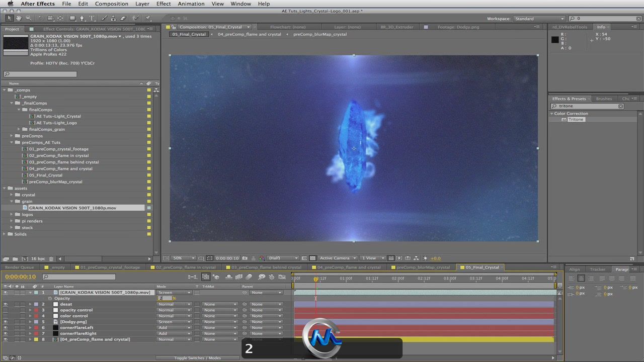The width and height of the screenshot is (644, 362).
Task: Open the Effect menu
Action: click(164, 4)
